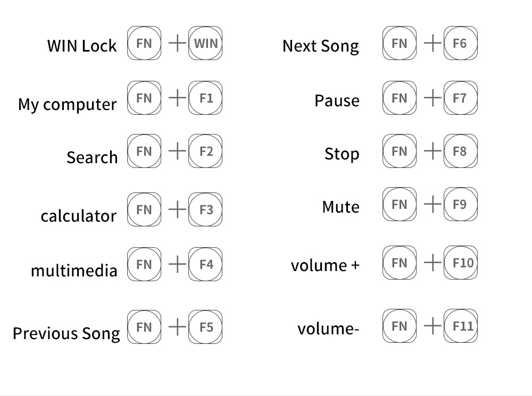Click the FN key beside WIN Lock
532x396 pixels.
pyautogui.click(x=144, y=44)
